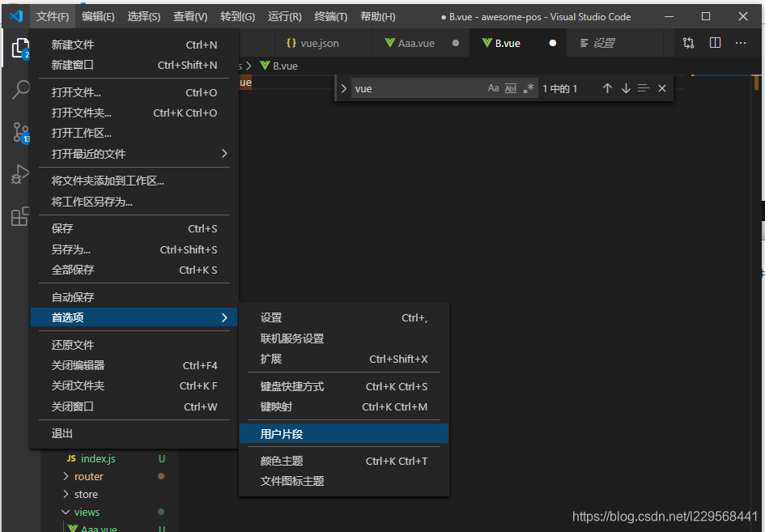Choose 还原文件 menu entry
765x532 pixels.
click(x=134, y=345)
